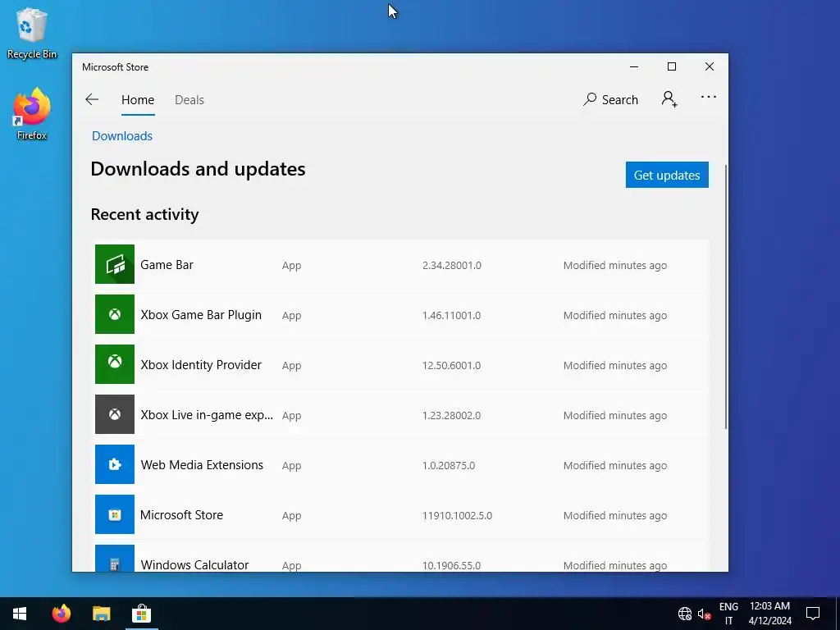Switch to the Home tab
840x630 pixels.
[x=138, y=99]
